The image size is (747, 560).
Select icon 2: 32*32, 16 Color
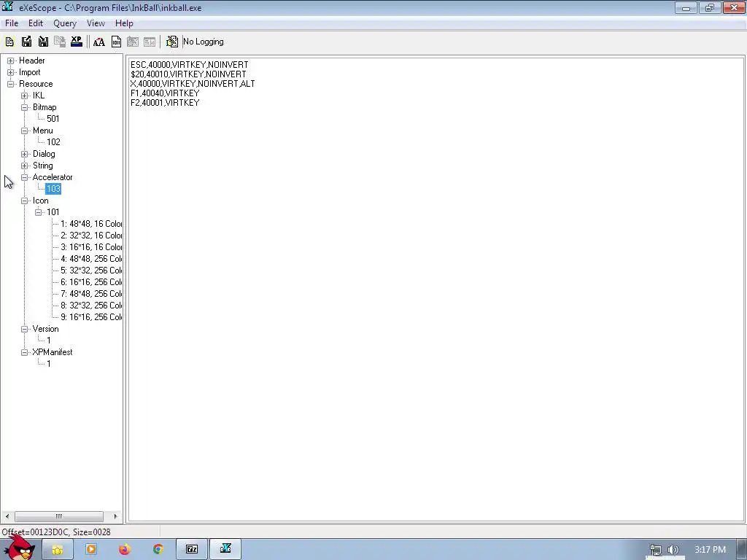[91, 236]
